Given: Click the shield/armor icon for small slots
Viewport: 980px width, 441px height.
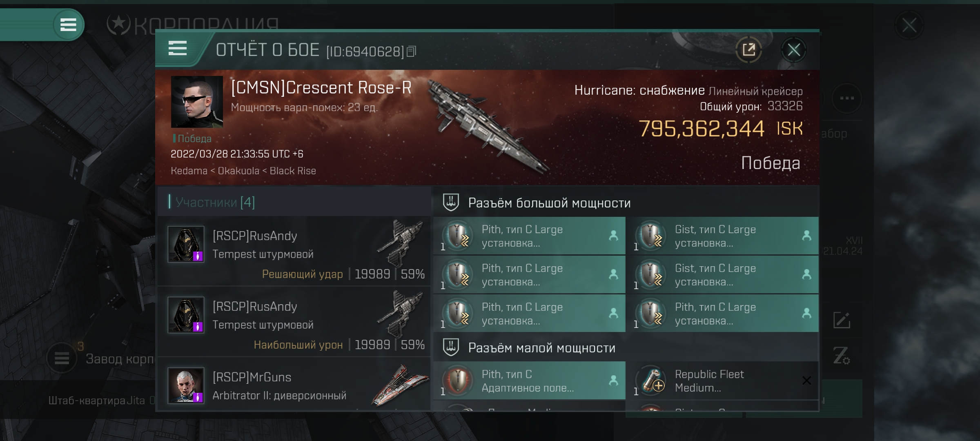Looking at the screenshot, I should point(450,348).
